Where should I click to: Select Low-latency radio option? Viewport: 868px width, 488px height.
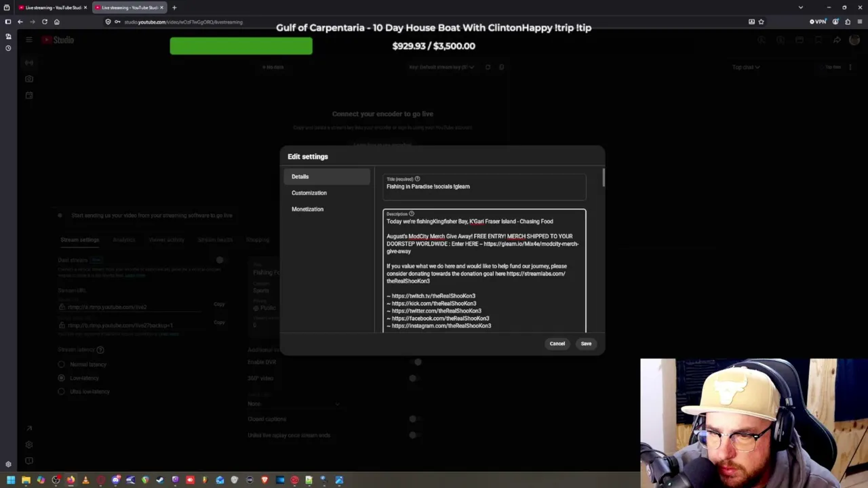tap(62, 378)
